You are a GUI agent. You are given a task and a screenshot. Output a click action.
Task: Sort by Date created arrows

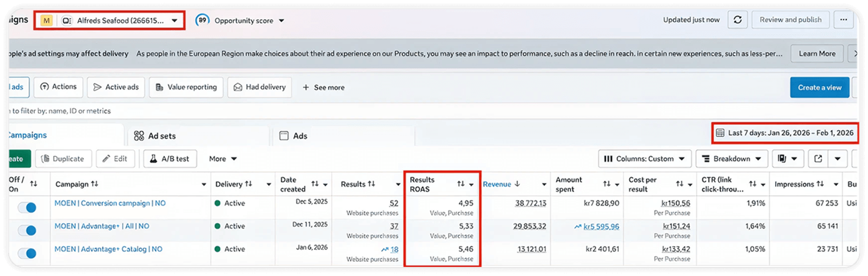[x=315, y=184]
